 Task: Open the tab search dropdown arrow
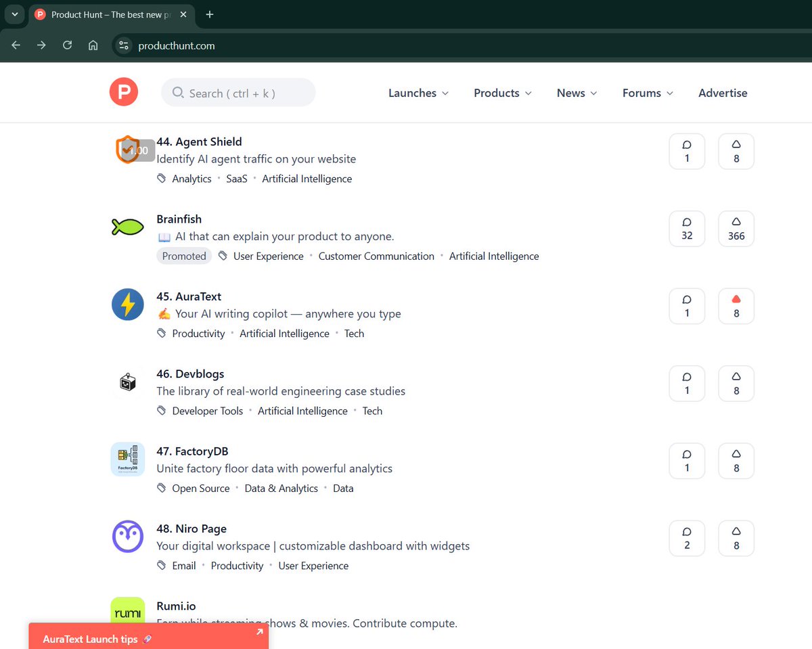[14, 14]
